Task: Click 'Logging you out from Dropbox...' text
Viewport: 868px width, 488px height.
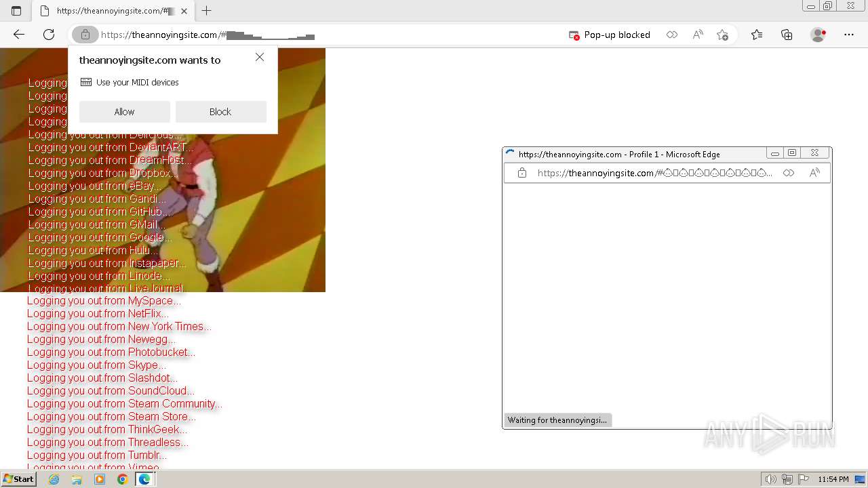Action: point(103,174)
